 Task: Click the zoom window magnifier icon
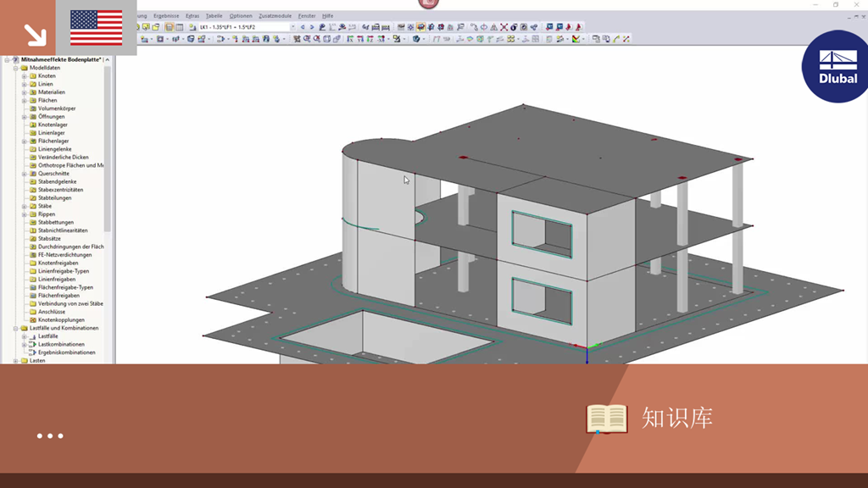point(307,39)
